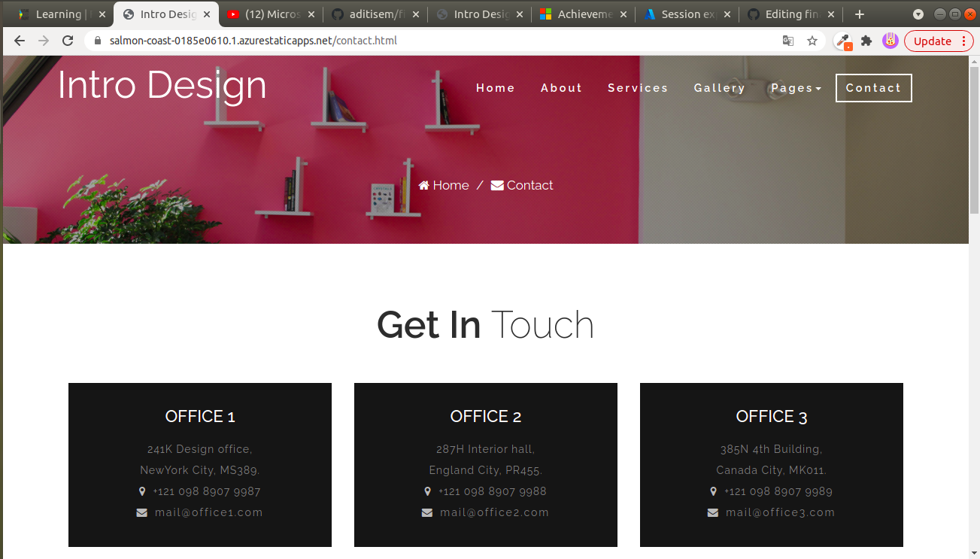Click the map pin icon in Office 3
Screen dimensions: 980x559
(714, 491)
